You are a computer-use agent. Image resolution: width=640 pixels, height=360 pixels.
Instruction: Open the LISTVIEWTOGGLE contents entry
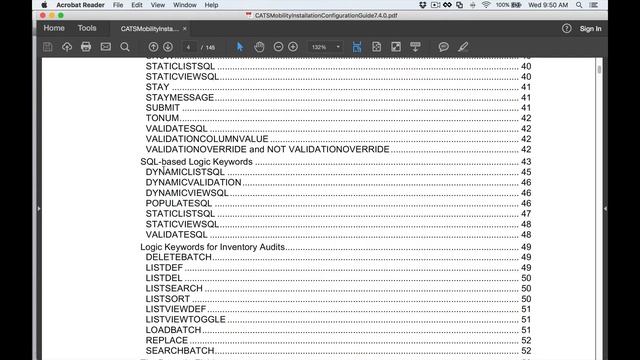pyautogui.click(x=186, y=319)
